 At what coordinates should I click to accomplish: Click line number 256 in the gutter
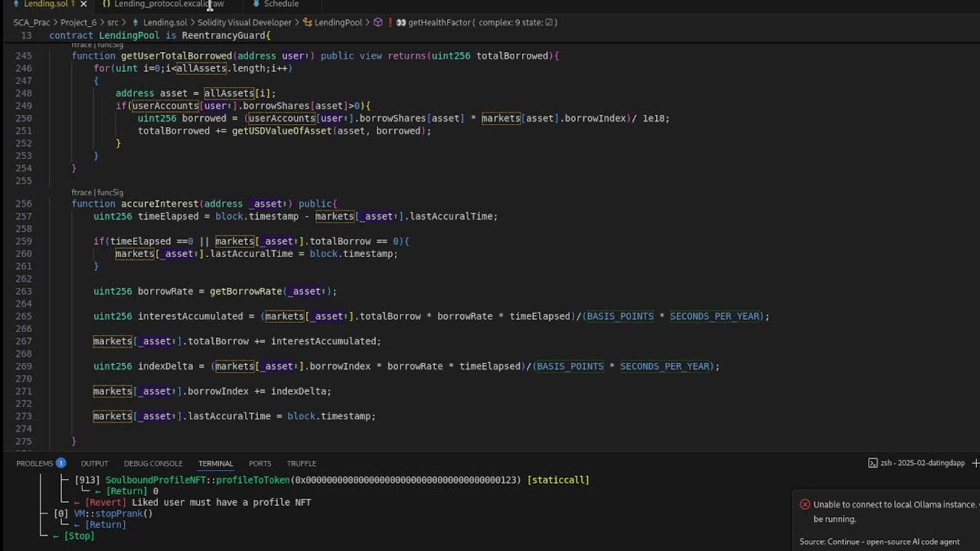[x=23, y=204]
